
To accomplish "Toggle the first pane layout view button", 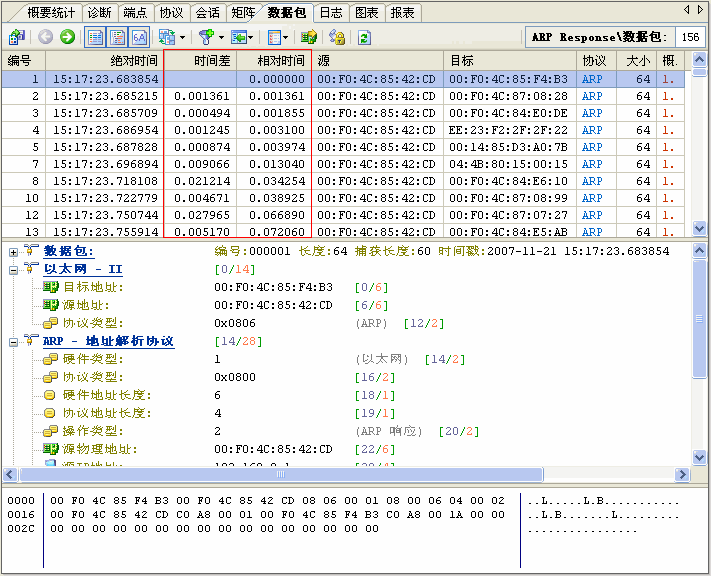I will point(95,37).
